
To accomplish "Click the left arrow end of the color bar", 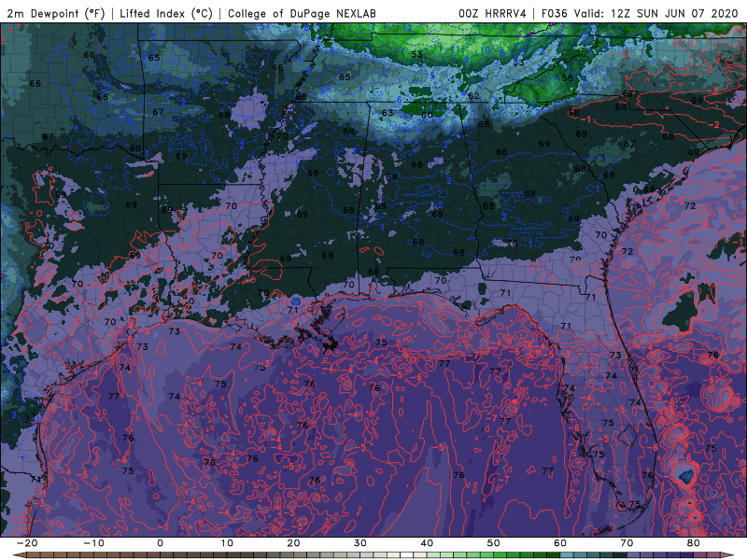I will tap(18, 555).
